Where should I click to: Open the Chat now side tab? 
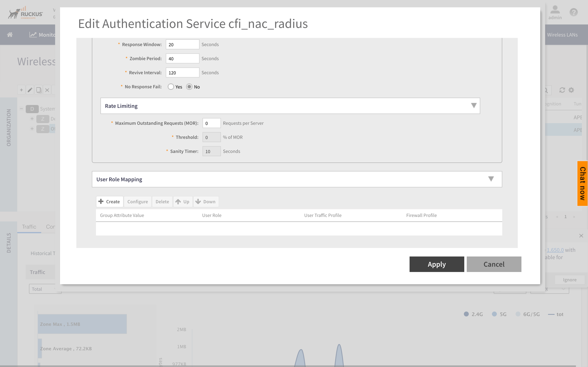[582, 183]
